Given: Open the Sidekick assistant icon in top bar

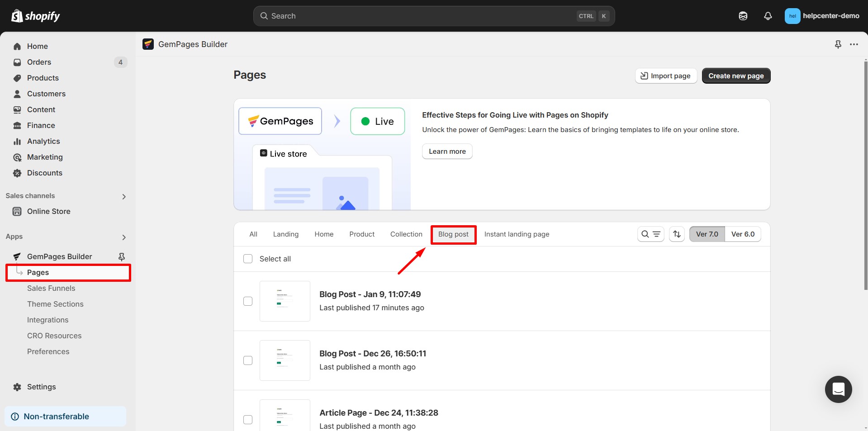Looking at the screenshot, I should point(743,16).
